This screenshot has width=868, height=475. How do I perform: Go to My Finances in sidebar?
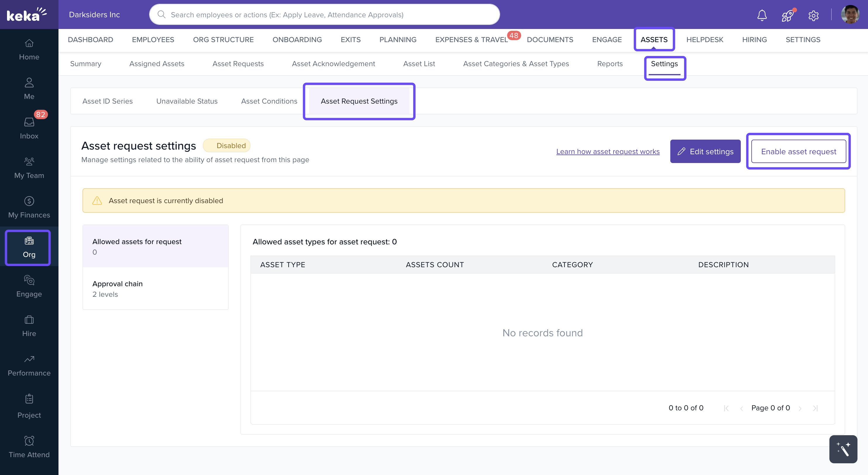[29, 207]
